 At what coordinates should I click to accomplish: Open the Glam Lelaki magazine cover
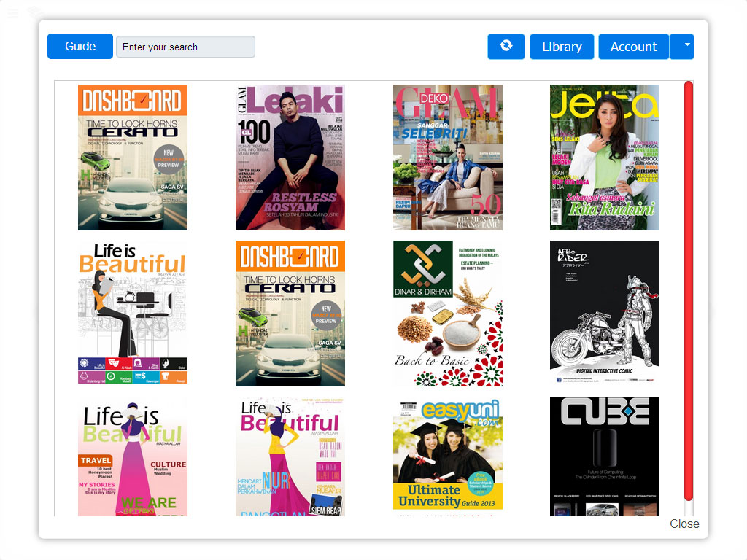[290, 157]
